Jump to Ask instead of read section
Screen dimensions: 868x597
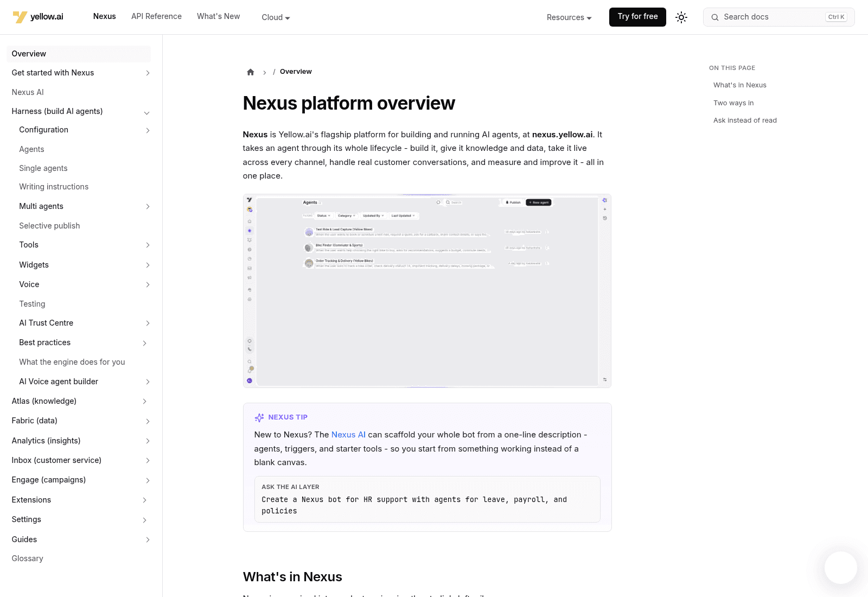[x=745, y=120]
